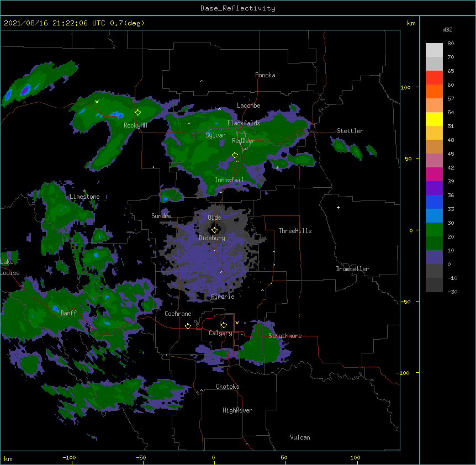Click the HighRiver label
This screenshot has width=476, height=465.
coord(237,410)
